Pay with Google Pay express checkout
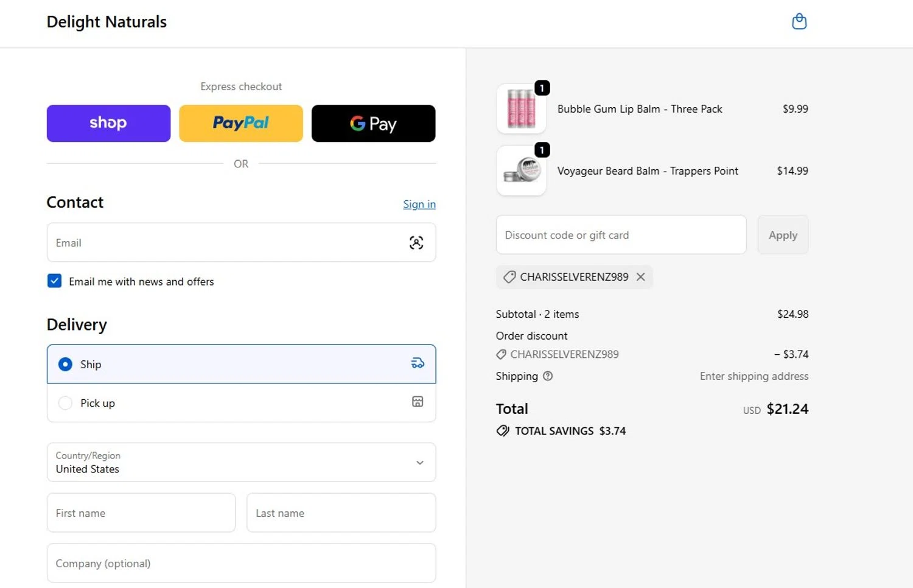The width and height of the screenshot is (913, 588). [373, 124]
